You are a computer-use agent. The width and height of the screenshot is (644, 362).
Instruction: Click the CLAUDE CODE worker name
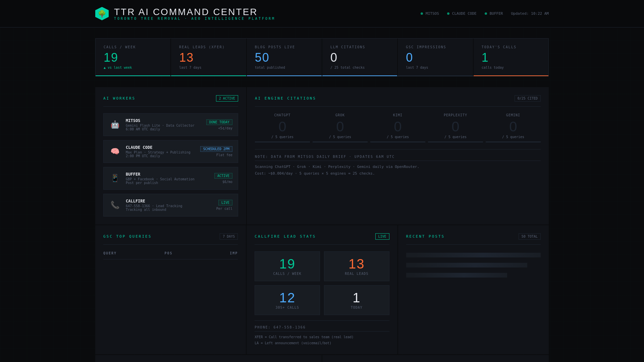(139, 147)
